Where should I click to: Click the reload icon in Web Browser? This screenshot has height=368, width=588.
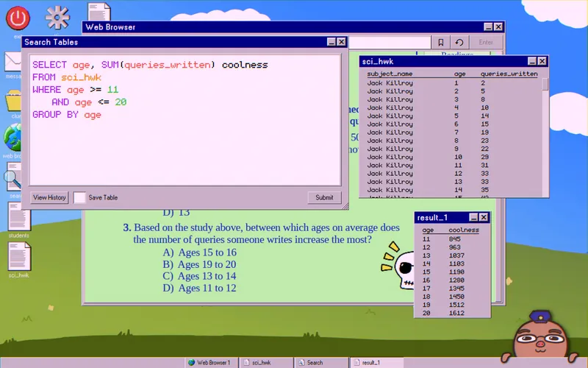(x=459, y=43)
